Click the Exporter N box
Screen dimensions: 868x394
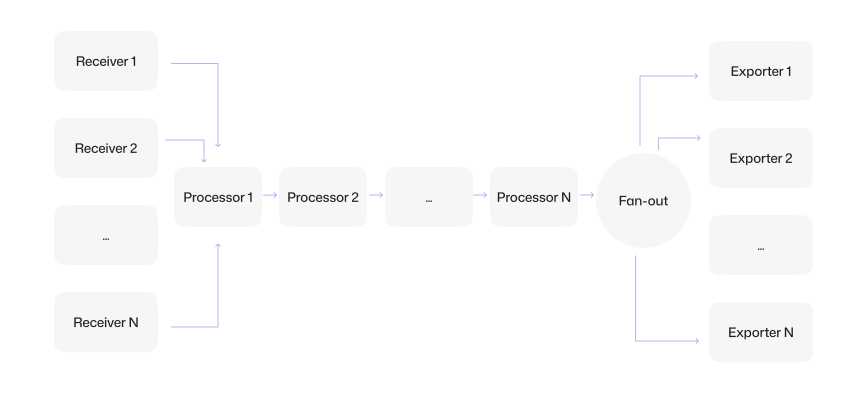pos(761,332)
